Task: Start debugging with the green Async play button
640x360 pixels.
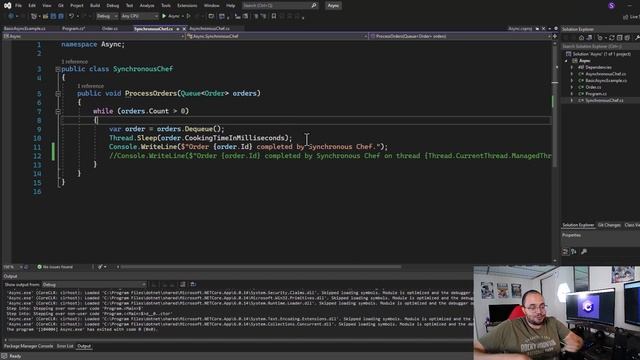Action: point(170,16)
